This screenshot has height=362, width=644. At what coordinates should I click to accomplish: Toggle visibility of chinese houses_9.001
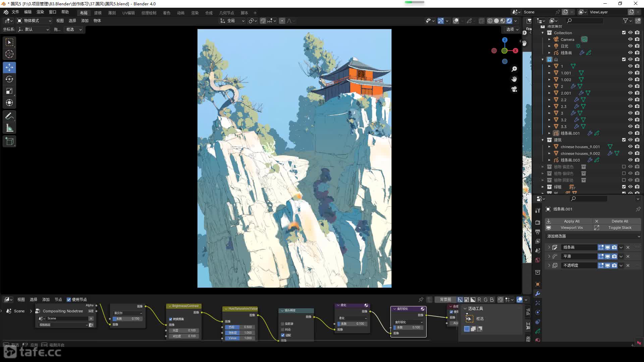(630, 146)
